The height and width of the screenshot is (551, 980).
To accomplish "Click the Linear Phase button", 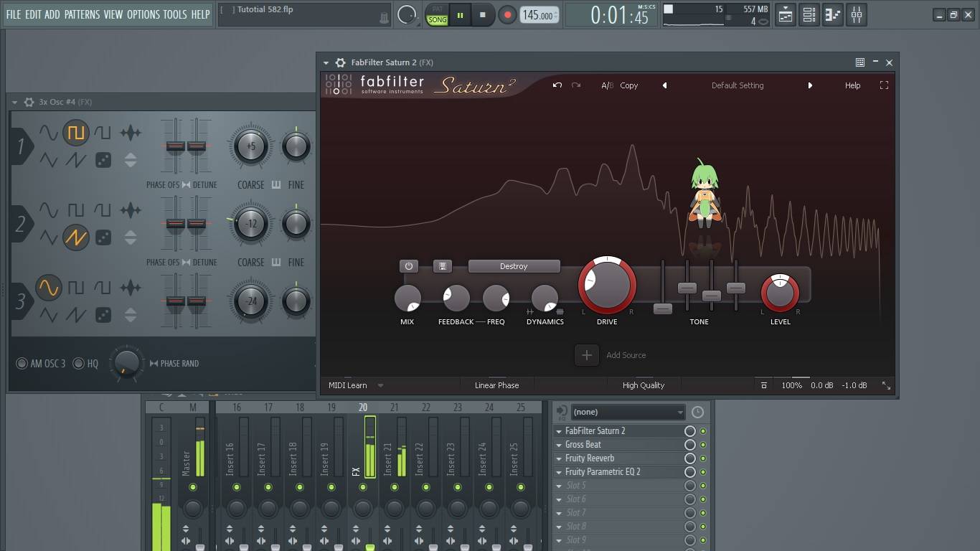I will pyautogui.click(x=496, y=385).
